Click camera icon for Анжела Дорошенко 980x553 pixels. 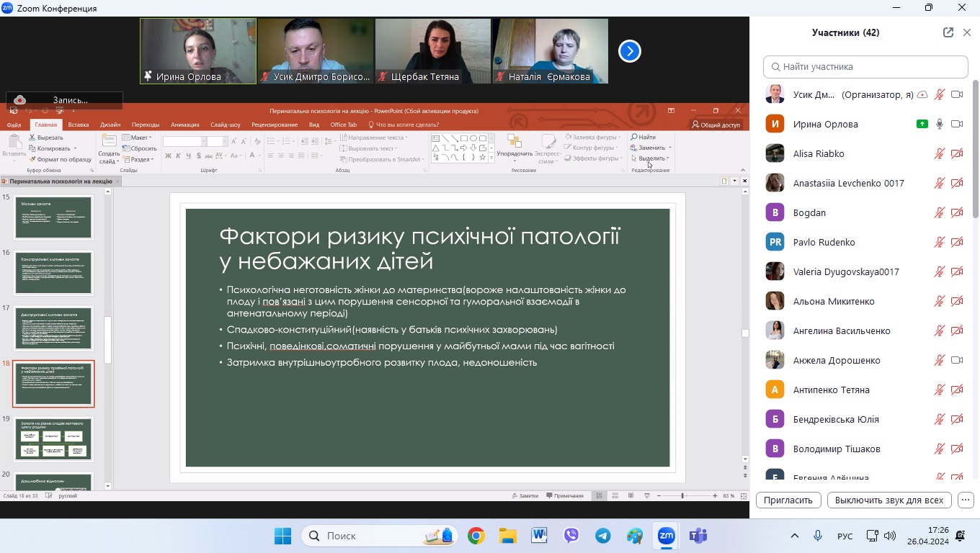pos(957,360)
